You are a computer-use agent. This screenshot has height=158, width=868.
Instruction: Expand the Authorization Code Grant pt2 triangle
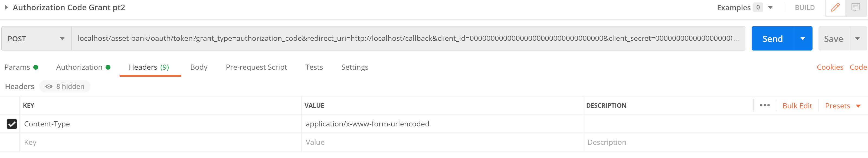point(6,7)
